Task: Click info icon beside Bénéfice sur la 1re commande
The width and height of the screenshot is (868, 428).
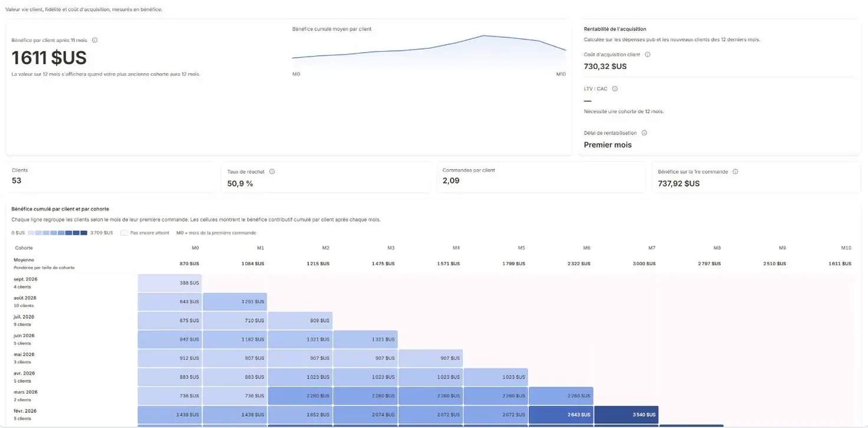Action: [x=735, y=172]
